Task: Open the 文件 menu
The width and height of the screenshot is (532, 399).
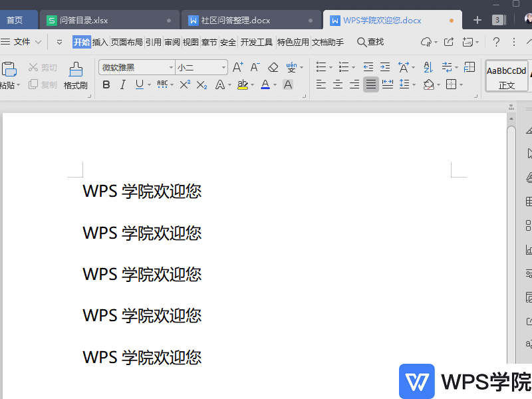Action: (x=22, y=42)
